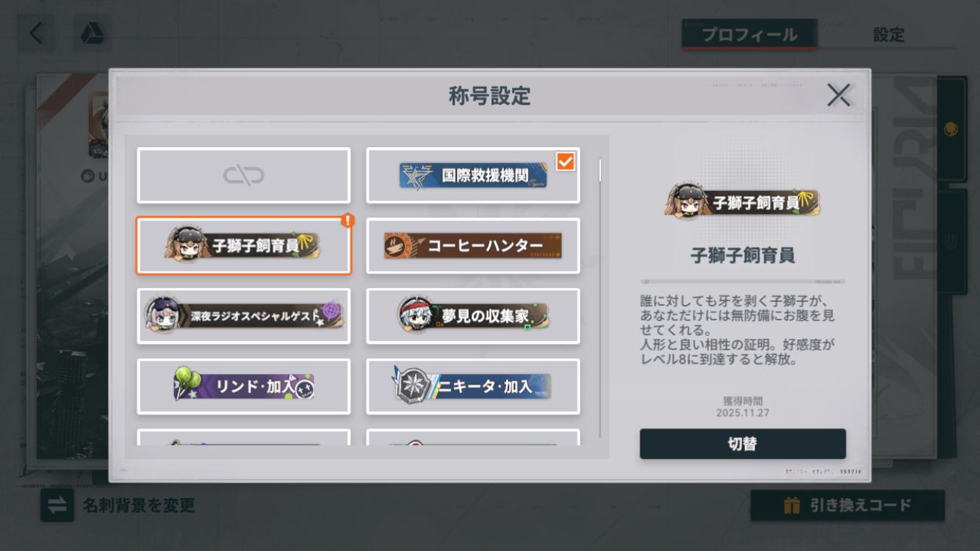Choose the リンド・加入 title

click(244, 386)
